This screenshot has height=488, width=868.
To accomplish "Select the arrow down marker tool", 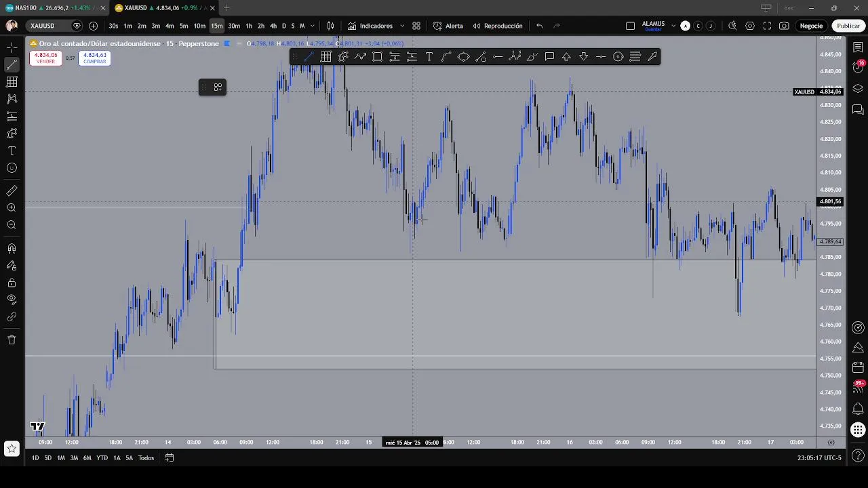I will pyautogui.click(x=584, y=57).
